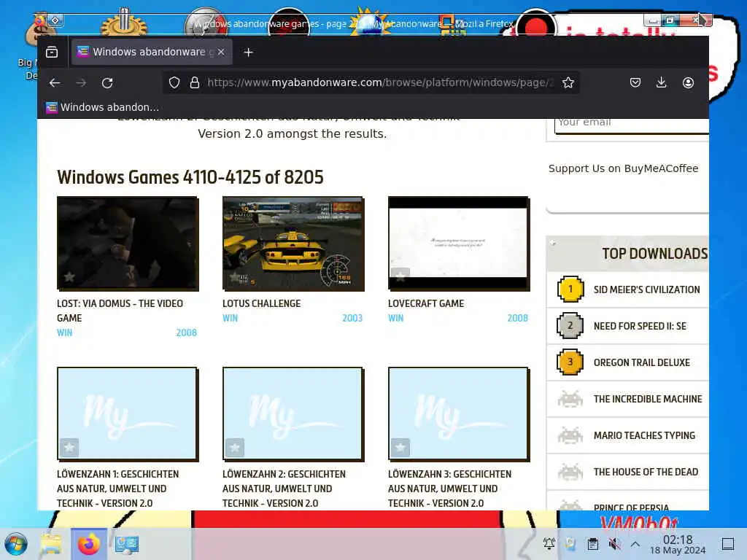
Task: Open Lost: Via Domus screenshot thumbnail
Action: click(128, 244)
